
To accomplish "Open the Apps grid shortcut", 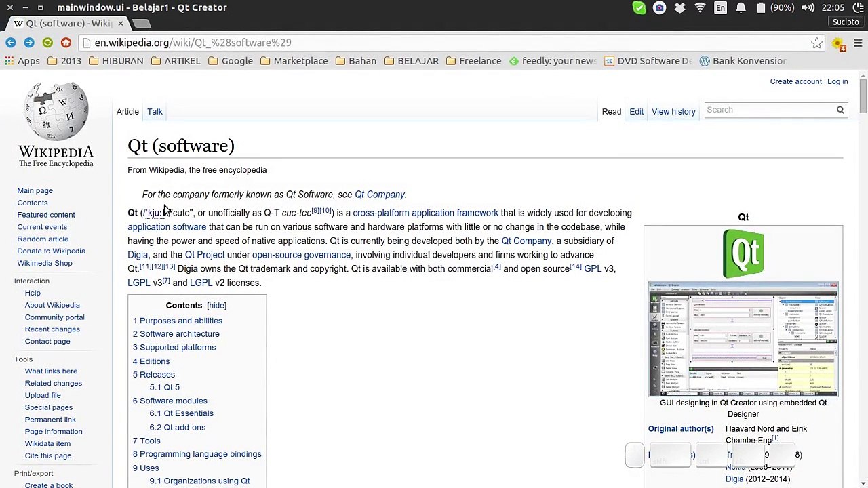I will pos(22,61).
